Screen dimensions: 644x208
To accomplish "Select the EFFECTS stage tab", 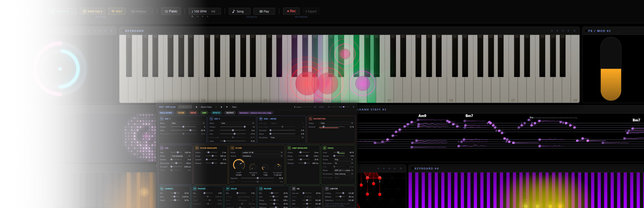I will (x=216, y=113).
